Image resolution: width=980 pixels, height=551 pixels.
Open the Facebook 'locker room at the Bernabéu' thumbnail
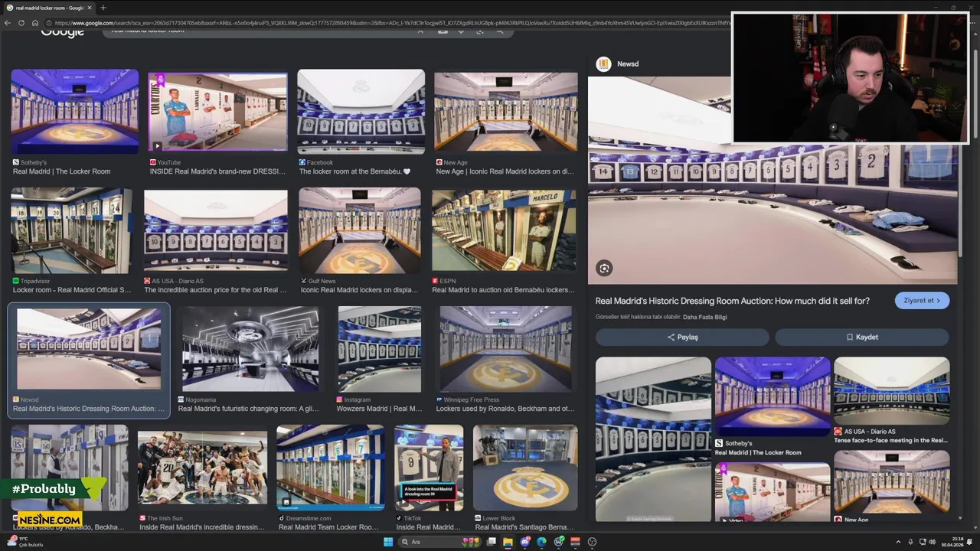361,112
